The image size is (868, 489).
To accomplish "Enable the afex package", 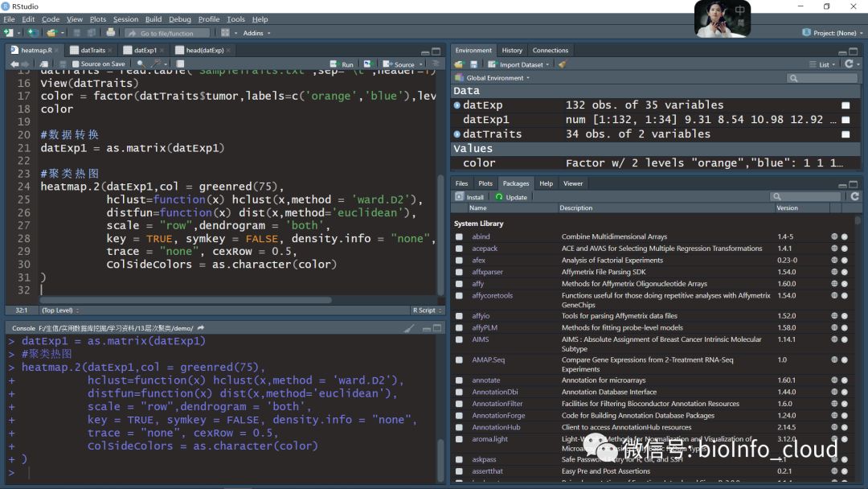I will tap(459, 261).
